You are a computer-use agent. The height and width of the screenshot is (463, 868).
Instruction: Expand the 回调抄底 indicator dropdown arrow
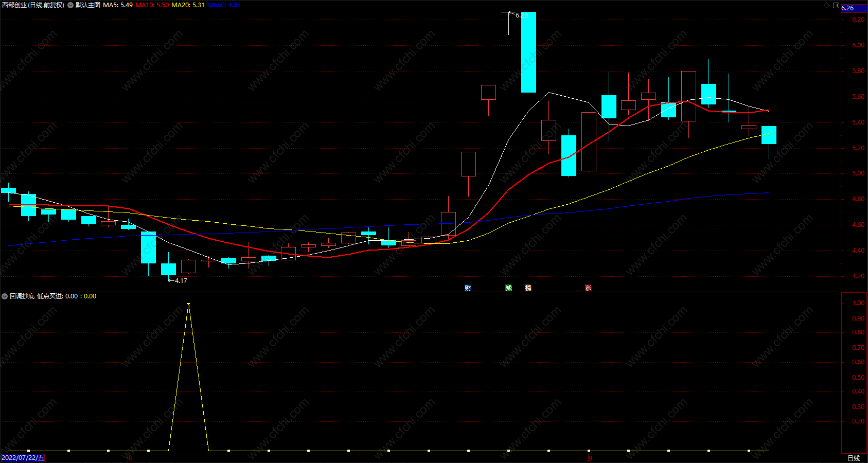click(5, 296)
